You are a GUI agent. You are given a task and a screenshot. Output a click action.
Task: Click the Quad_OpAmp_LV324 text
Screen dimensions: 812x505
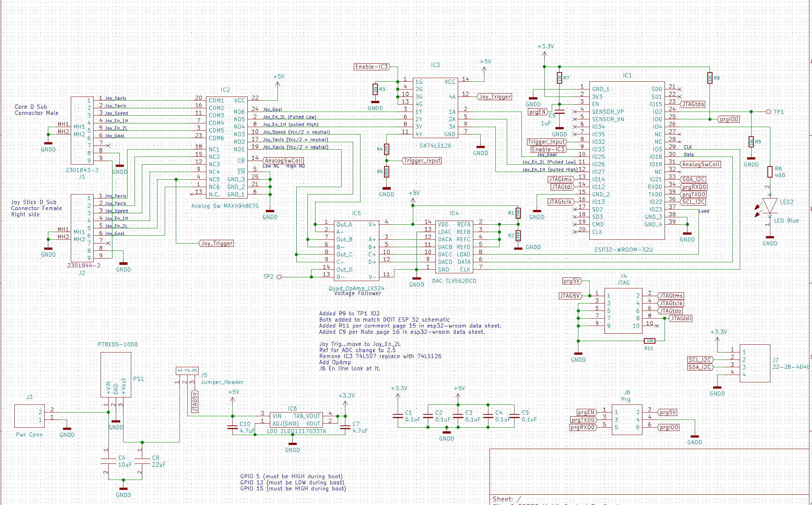tap(356, 288)
